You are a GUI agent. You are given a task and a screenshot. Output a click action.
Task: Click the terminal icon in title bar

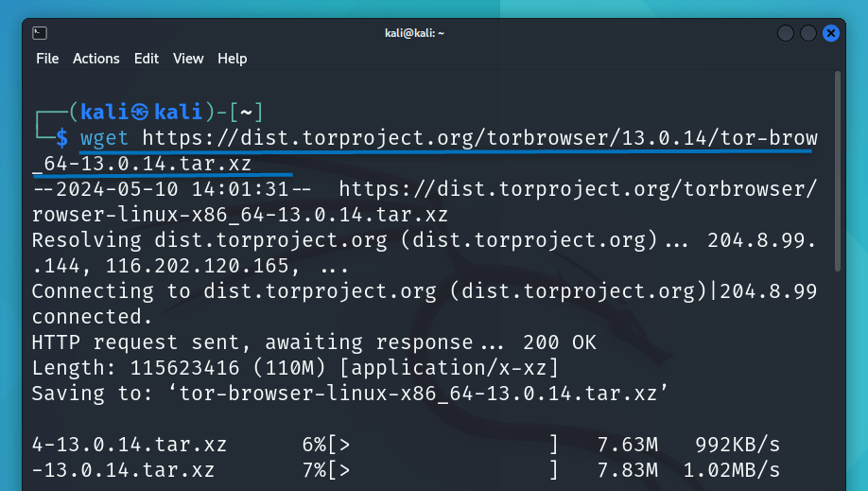click(40, 33)
